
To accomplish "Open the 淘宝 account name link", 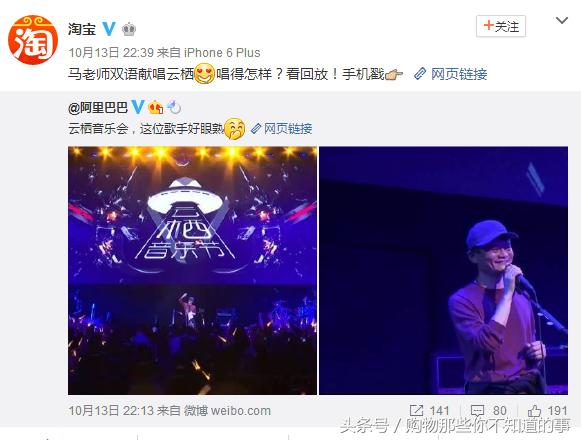I will pyautogui.click(x=82, y=29).
